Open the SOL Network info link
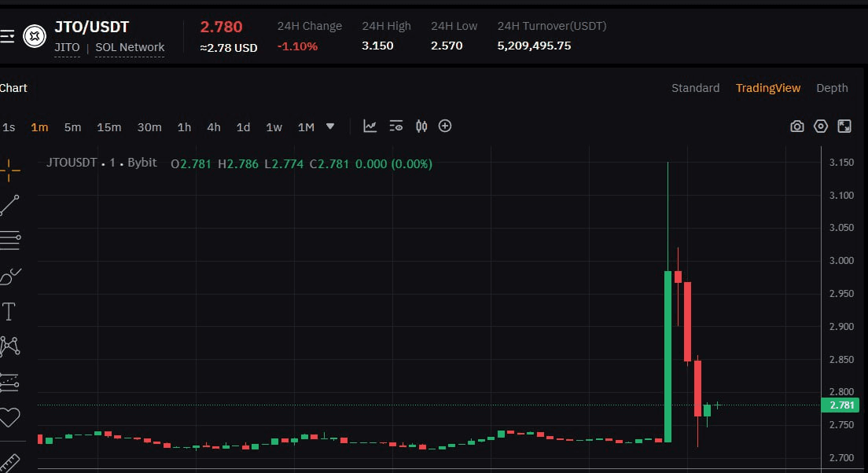This screenshot has width=868, height=473. tap(130, 48)
